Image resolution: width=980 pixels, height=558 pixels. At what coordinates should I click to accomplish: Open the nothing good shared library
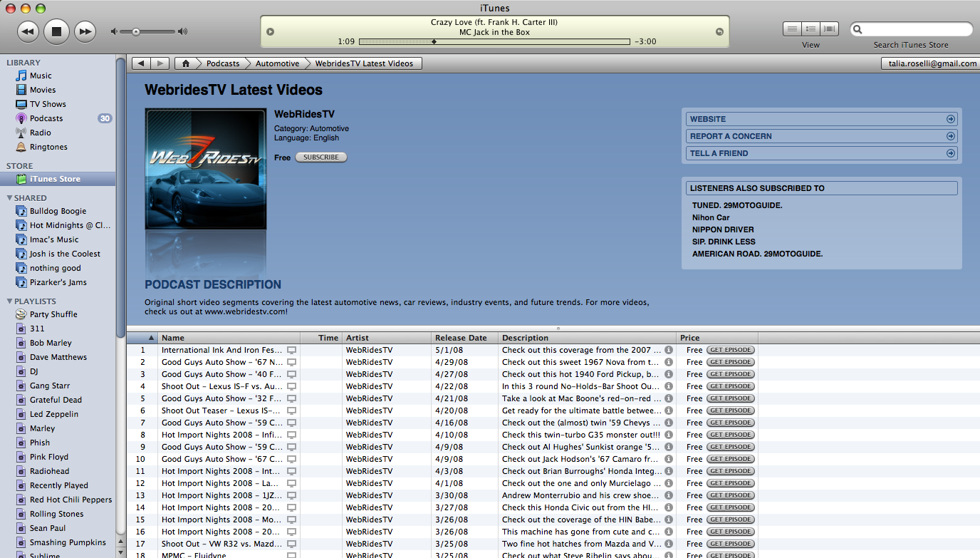click(x=56, y=268)
